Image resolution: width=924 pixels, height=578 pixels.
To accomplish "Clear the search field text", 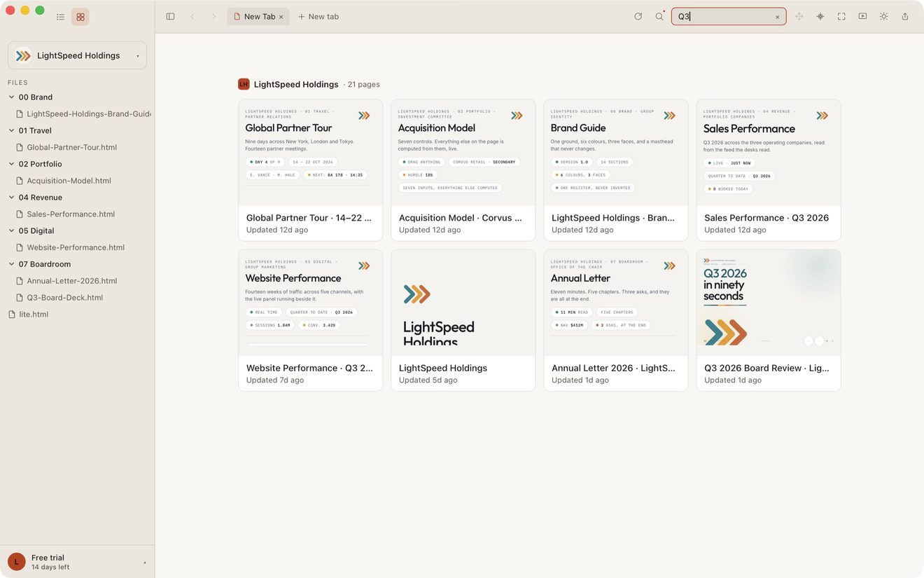I will pyautogui.click(x=777, y=17).
